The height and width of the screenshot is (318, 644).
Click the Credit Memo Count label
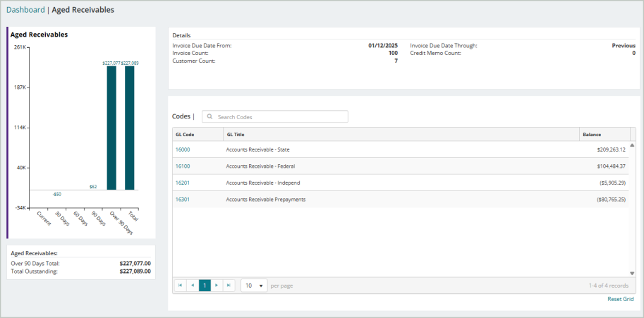click(435, 53)
